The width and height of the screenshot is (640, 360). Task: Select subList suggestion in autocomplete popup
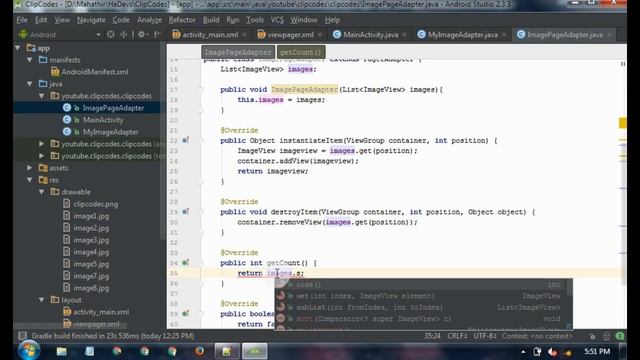[x=421, y=307]
